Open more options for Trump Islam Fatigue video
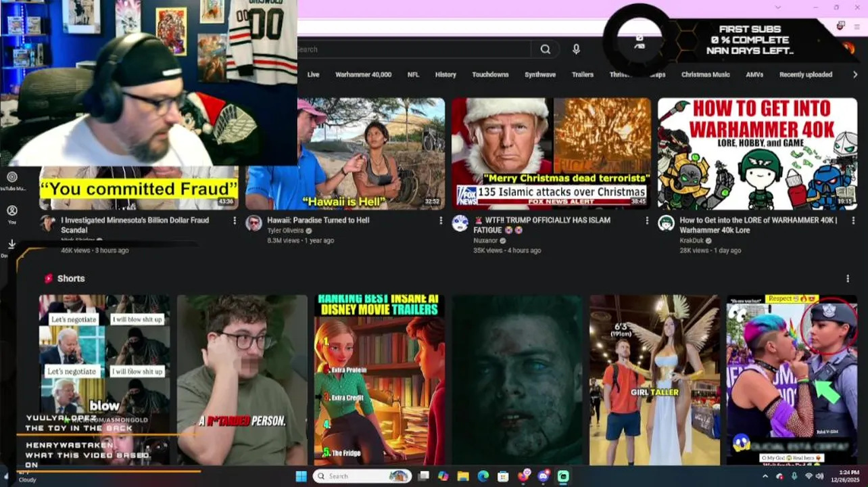 [x=647, y=221]
